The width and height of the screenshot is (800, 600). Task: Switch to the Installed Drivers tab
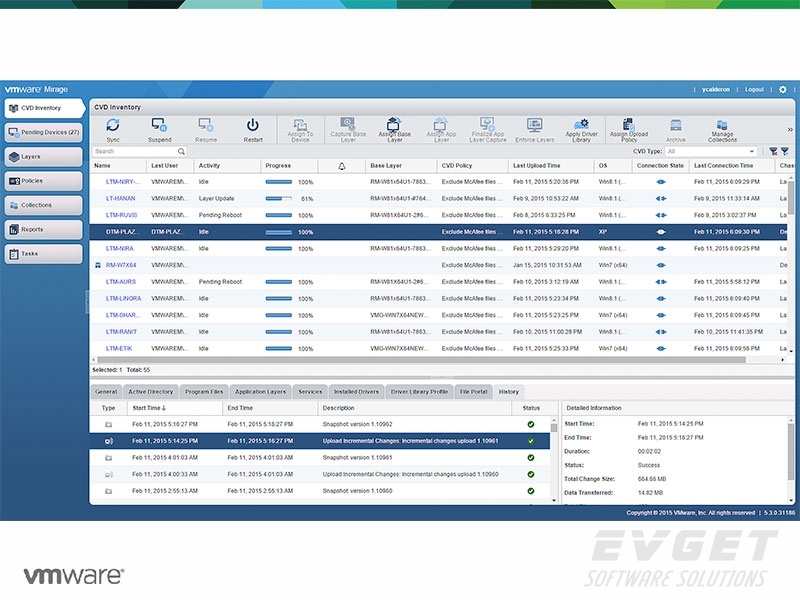coord(357,392)
